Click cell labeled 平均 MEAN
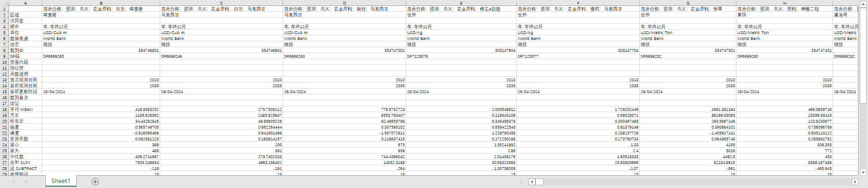Viewport: 868px width, 188px height. coord(25,109)
